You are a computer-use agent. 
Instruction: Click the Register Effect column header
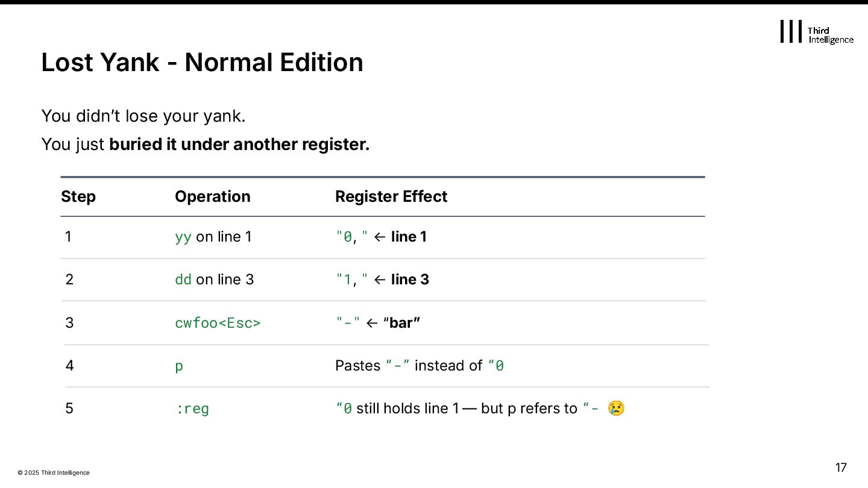tap(391, 196)
